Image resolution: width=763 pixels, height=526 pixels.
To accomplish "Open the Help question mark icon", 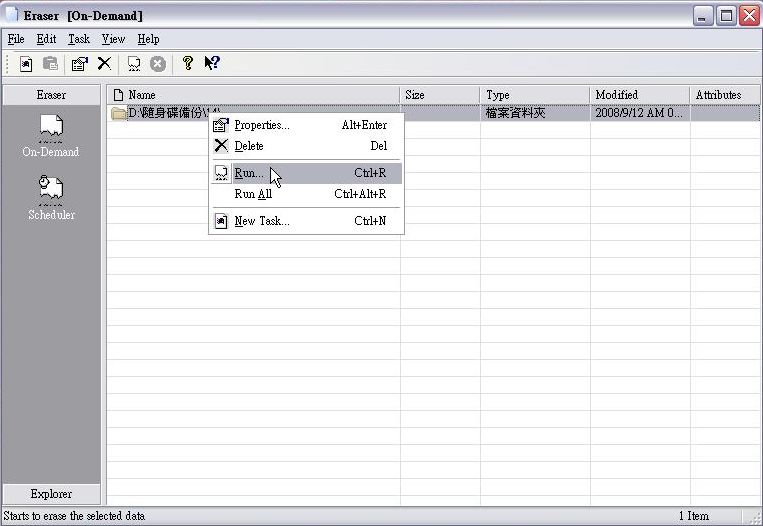I will [x=188, y=63].
